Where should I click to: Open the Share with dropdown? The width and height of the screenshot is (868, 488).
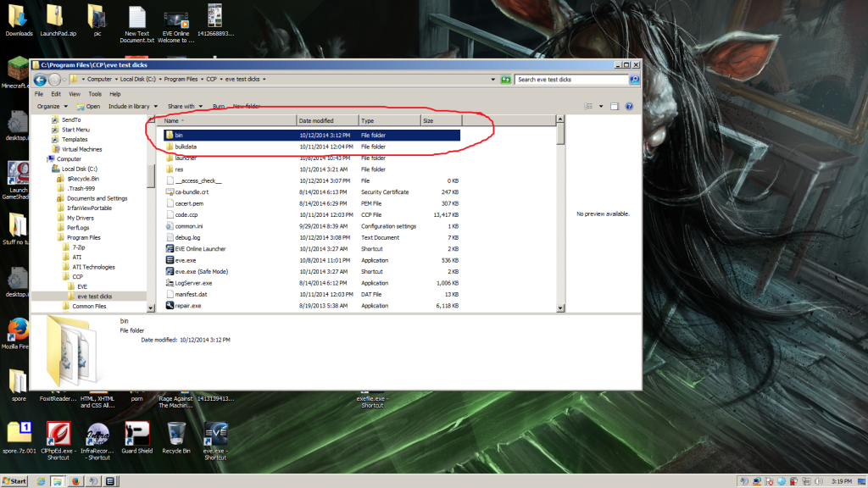point(185,106)
